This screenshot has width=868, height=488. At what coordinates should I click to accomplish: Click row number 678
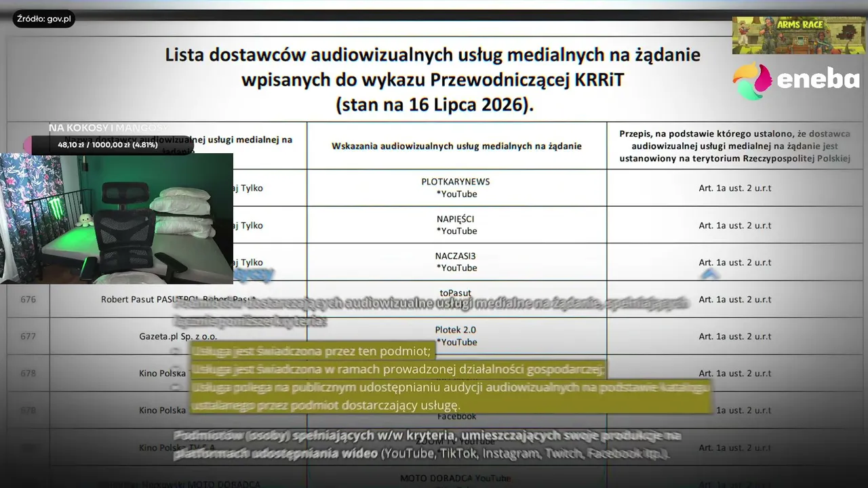pyautogui.click(x=28, y=373)
